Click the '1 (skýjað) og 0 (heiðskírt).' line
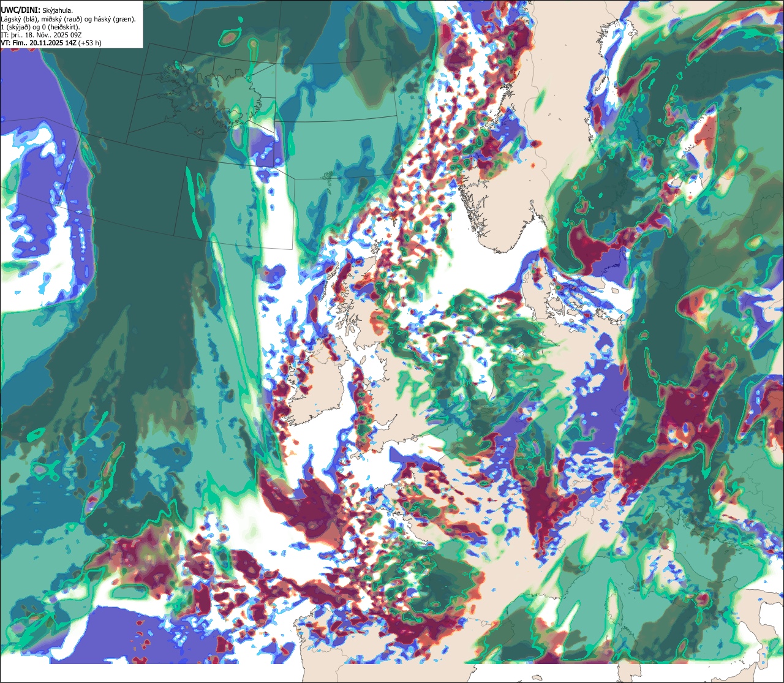 [x=40, y=27]
